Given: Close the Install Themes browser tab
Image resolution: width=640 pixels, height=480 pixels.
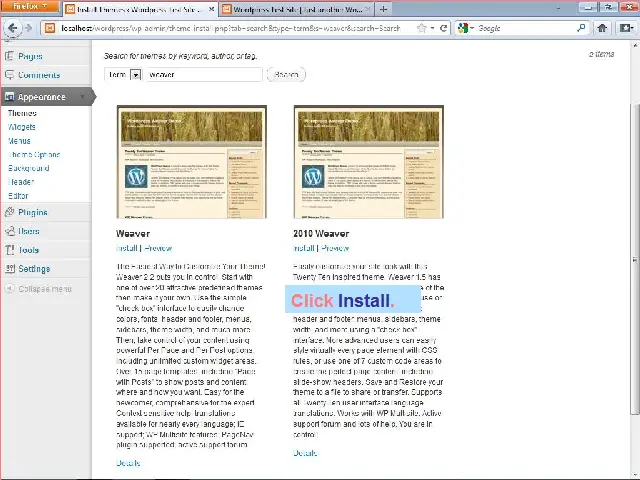Looking at the screenshot, I should [x=211, y=9].
